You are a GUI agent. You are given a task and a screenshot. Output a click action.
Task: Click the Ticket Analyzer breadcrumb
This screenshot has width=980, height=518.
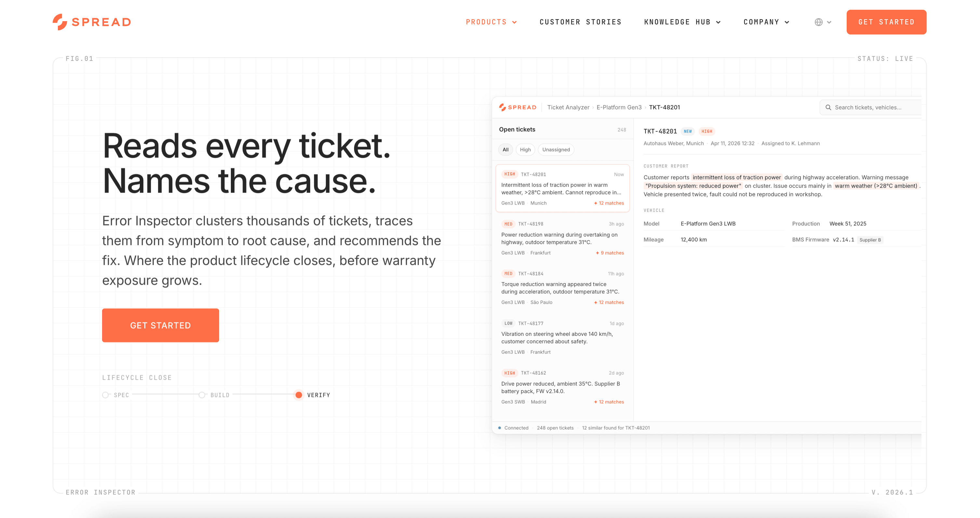[568, 107]
